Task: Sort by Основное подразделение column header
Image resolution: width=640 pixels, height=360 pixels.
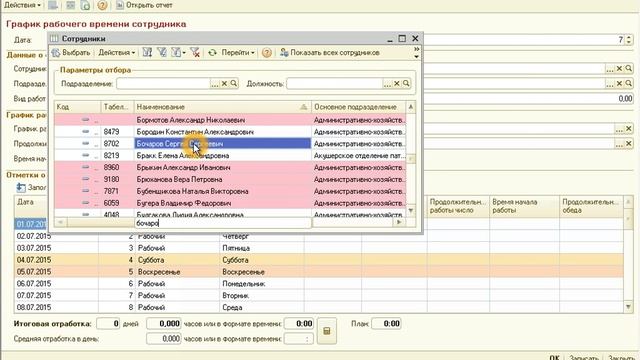Action: [358, 107]
